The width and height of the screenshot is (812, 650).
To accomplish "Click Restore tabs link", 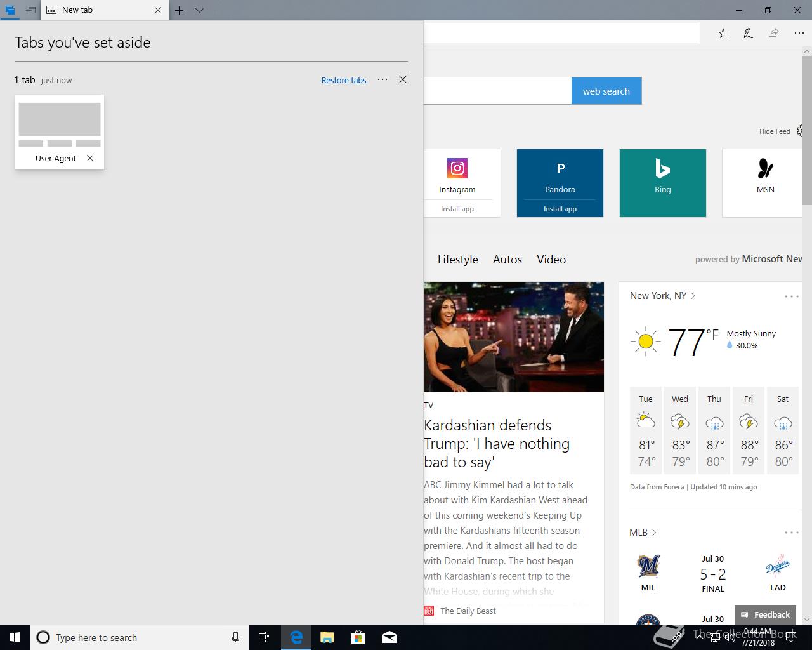I will 344,80.
